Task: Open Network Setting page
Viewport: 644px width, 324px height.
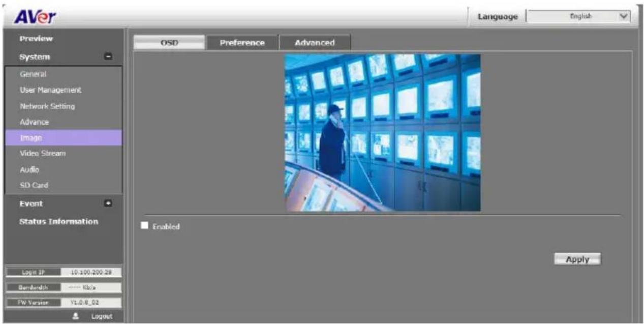Action: click(x=47, y=106)
